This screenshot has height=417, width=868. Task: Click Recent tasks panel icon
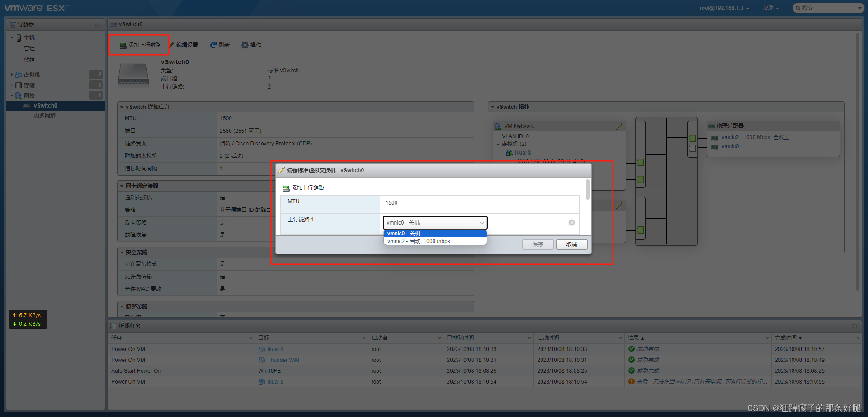point(113,326)
